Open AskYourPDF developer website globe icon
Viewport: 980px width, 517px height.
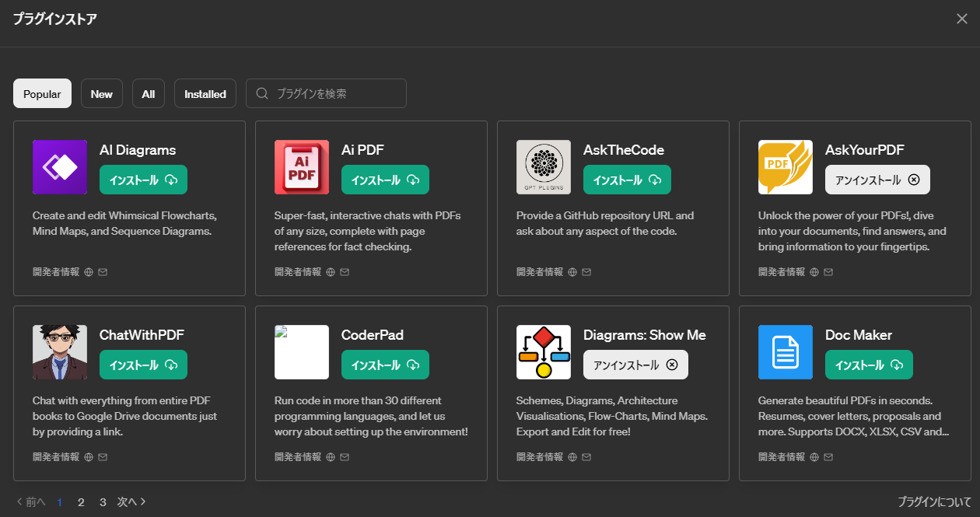click(x=814, y=272)
